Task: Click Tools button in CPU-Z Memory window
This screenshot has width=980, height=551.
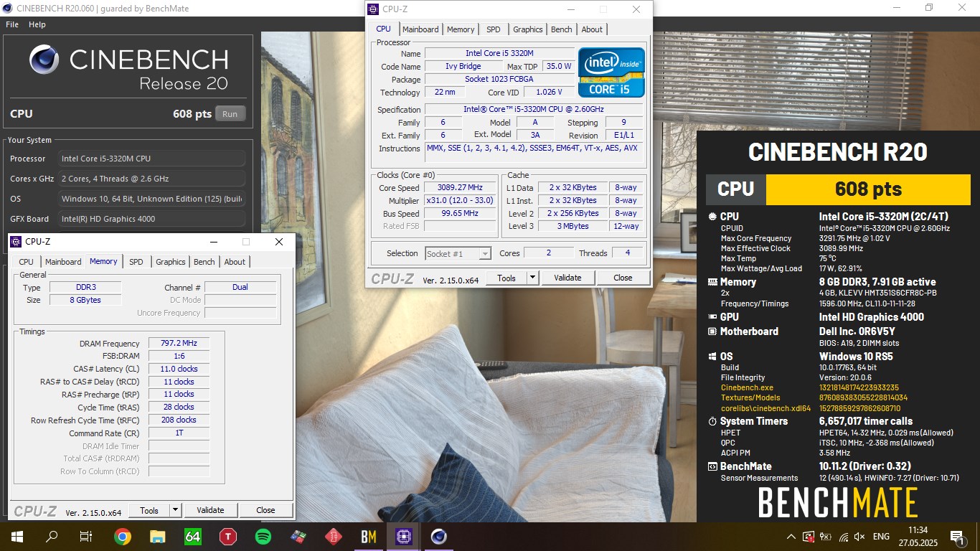Action: (149, 510)
